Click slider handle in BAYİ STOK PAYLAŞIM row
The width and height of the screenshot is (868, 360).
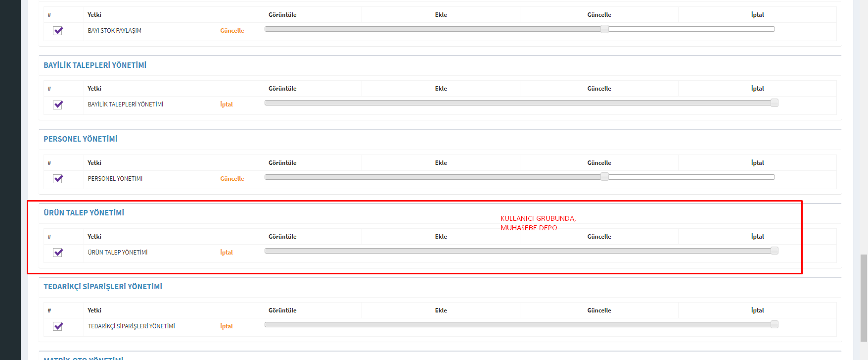(604, 29)
